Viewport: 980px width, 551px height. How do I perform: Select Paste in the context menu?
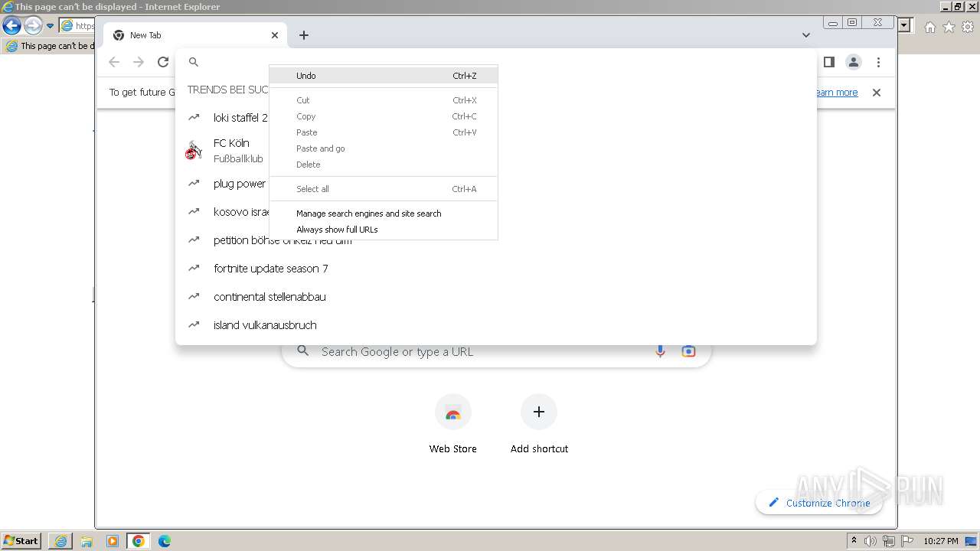(x=384, y=132)
